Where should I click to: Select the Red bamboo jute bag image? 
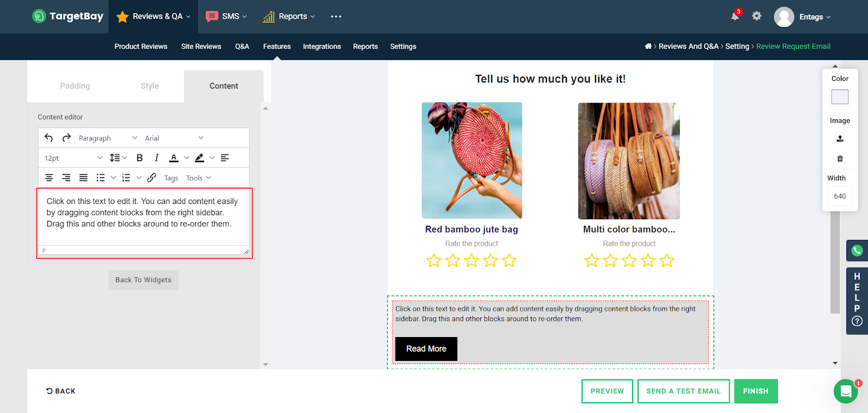[x=472, y=161]
